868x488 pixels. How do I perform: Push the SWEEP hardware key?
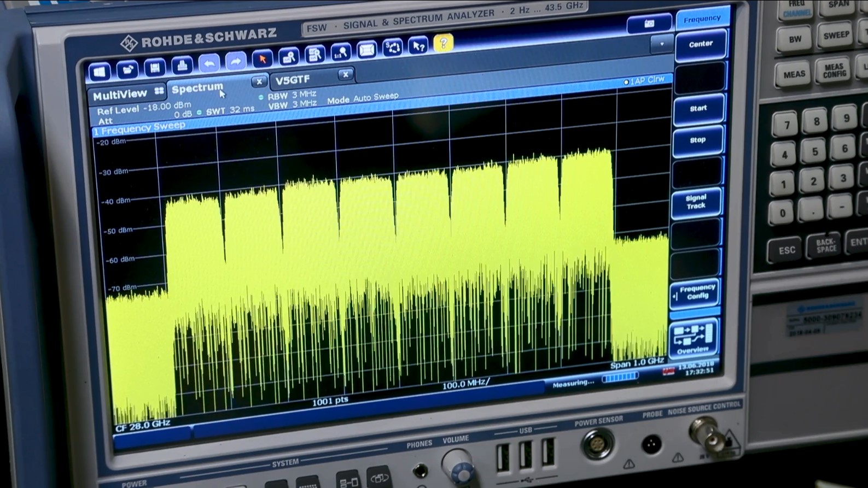(836, 36)
